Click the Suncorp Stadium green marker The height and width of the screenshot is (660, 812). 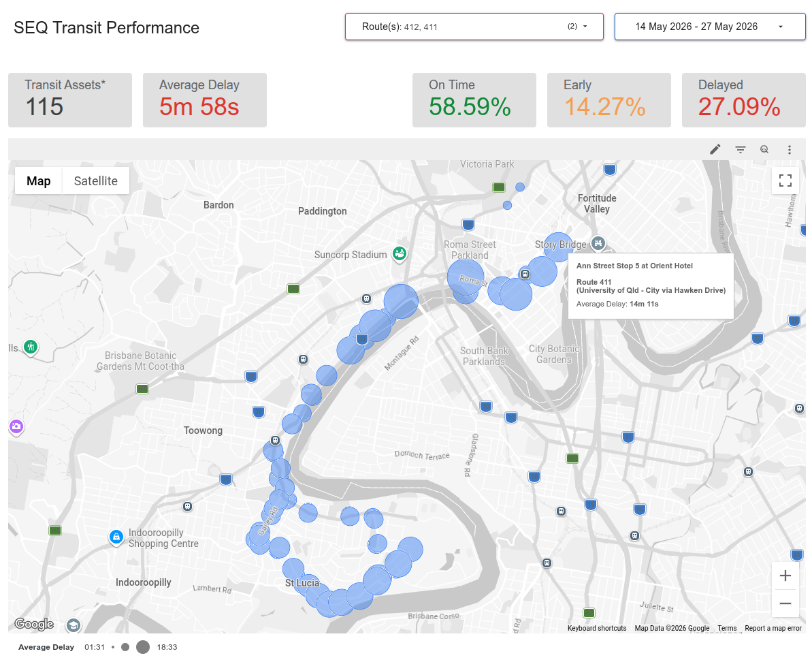tap(400, 254)
